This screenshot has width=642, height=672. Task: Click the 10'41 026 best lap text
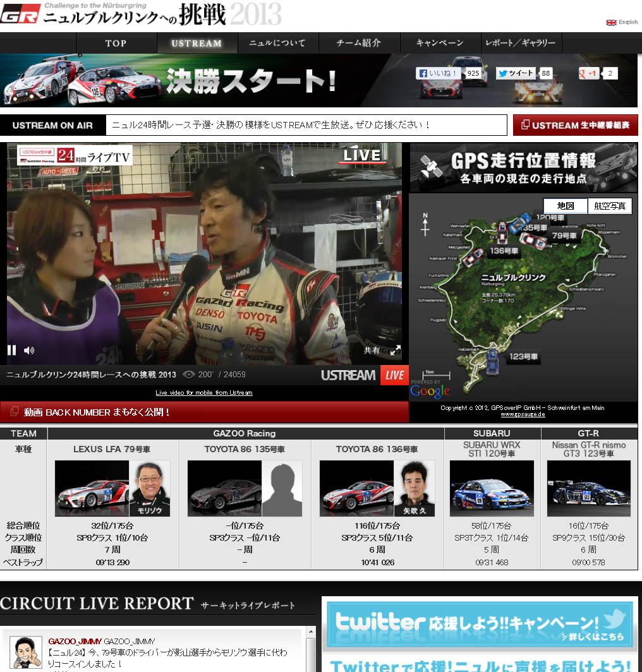pyautogui.click(x=377, y=562)
